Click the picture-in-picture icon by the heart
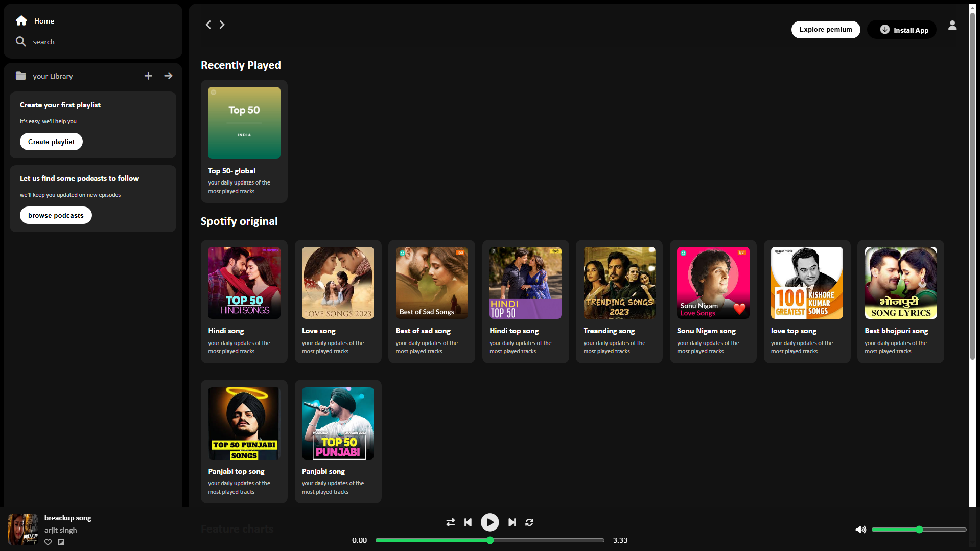 tap(61, 542)
